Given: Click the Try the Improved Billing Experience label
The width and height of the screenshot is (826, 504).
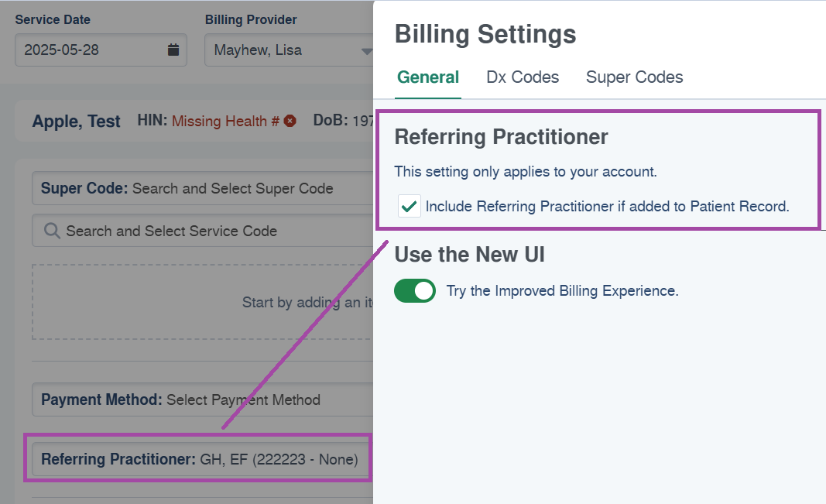Looking at the screenshot, I should pyautogui.click(x=563, y=290).
